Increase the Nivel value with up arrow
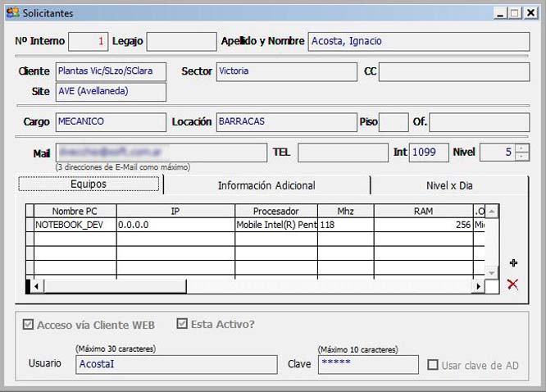This screenshot has width=546, height=392. (522, 148)
